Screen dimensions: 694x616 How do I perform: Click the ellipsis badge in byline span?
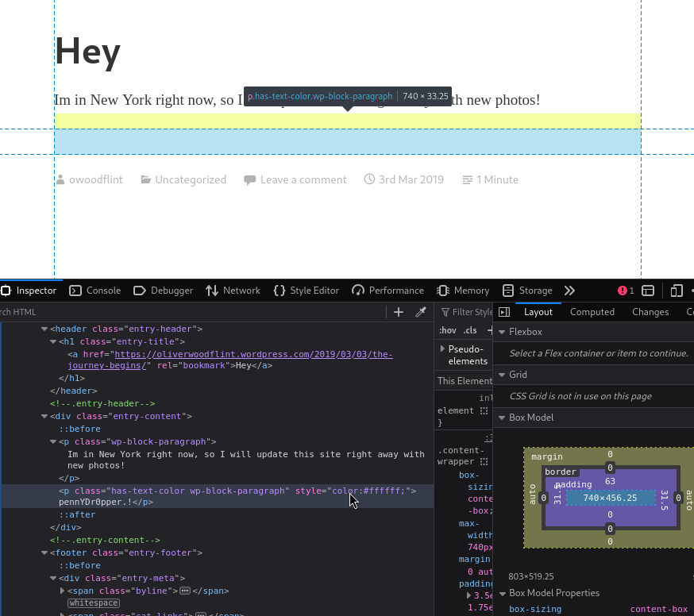[x=185, y=591]
